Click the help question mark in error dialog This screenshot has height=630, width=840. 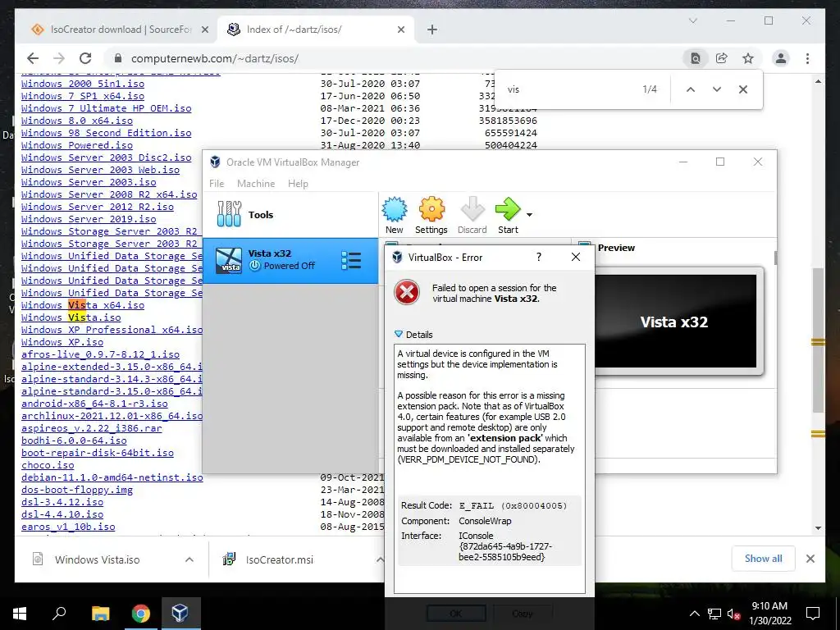tap(538, 257)
